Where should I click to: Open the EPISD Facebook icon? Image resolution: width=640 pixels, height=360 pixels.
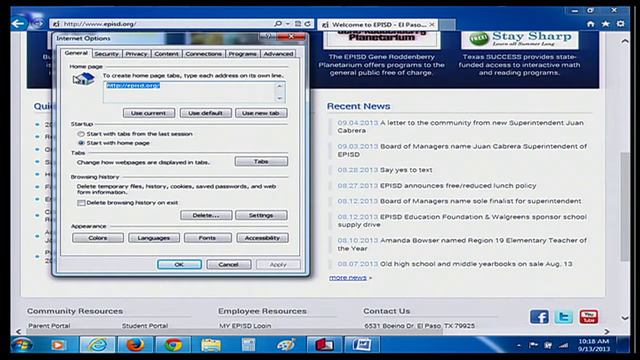pos(539,317)
